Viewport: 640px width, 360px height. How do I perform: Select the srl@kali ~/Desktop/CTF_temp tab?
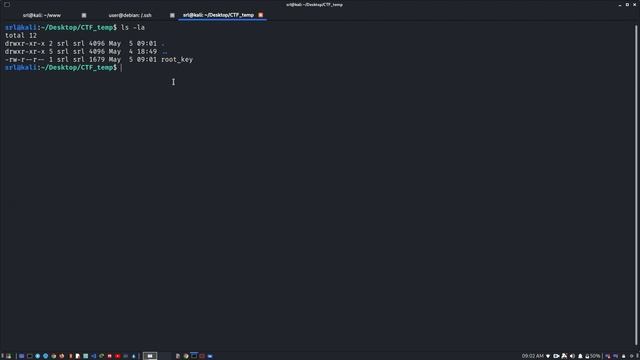tap(218, 15)
